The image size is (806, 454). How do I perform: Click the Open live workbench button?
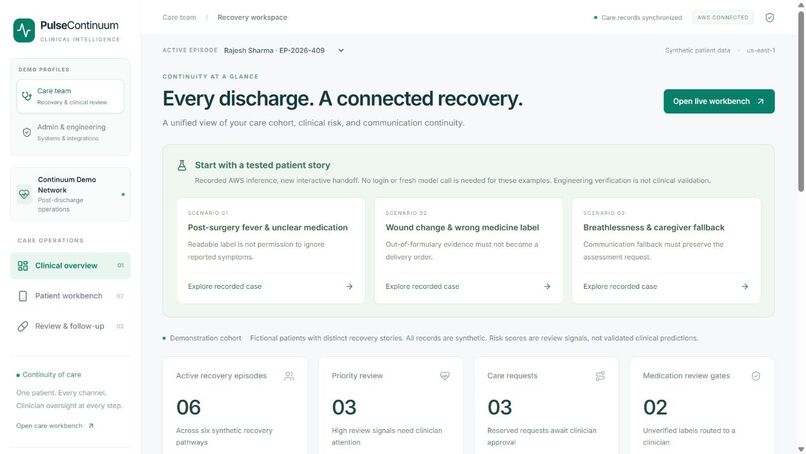[719, 101]
